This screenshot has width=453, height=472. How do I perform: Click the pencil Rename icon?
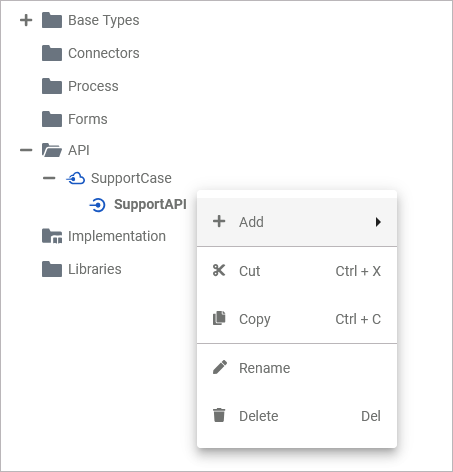(220, 367)
